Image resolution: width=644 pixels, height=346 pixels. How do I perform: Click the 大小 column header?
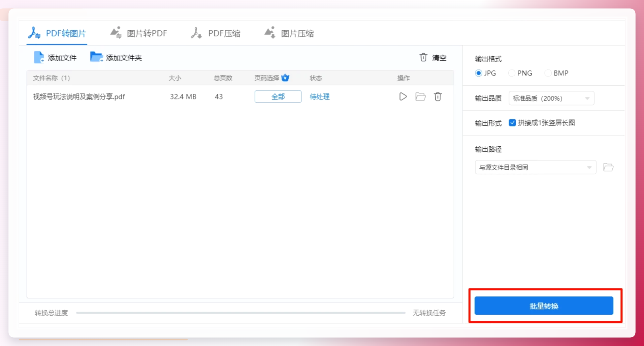tap(175, 78)
